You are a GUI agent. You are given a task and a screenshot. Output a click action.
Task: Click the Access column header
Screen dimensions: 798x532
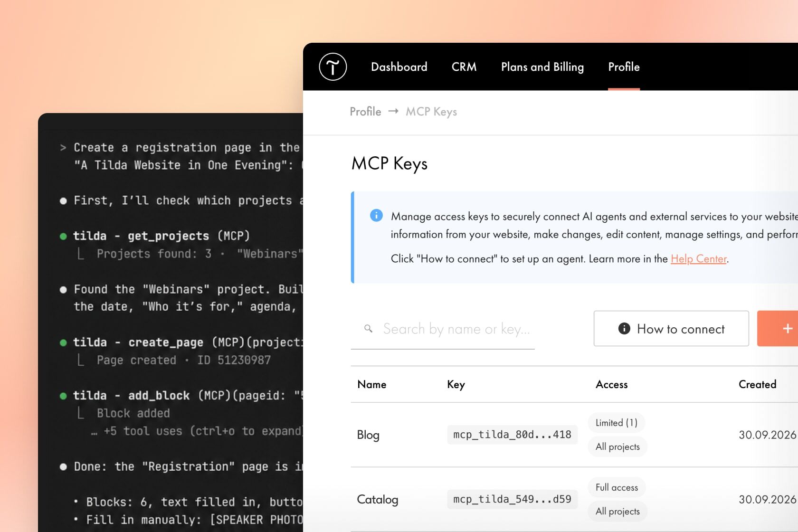tap(612, 384)
